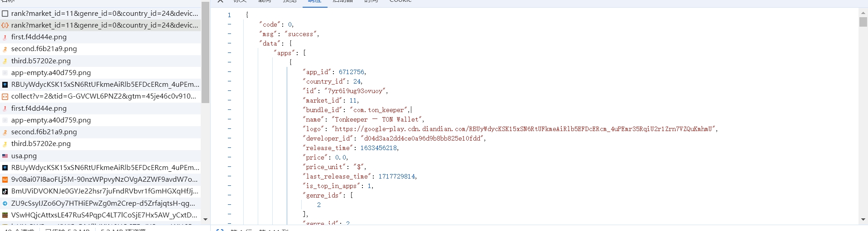
Task: Click the dark app icon of the RBUyWdyc row above collect?v=2
Action: (x=5, y=85)
